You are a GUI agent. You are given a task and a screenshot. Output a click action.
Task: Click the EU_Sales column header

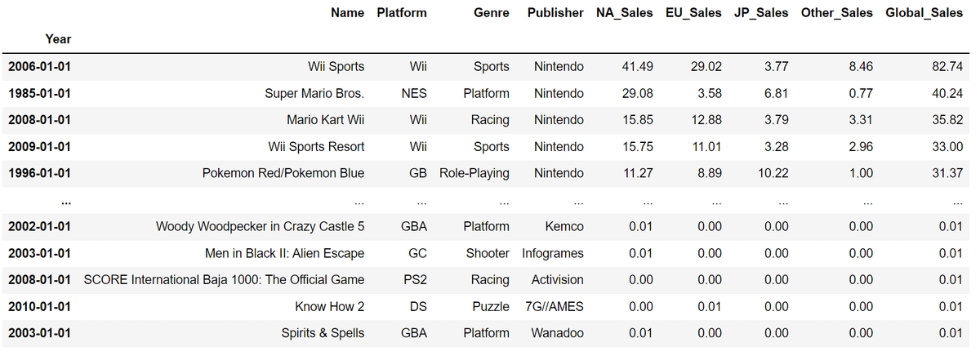pyautogui.click(x=693, y=13)
